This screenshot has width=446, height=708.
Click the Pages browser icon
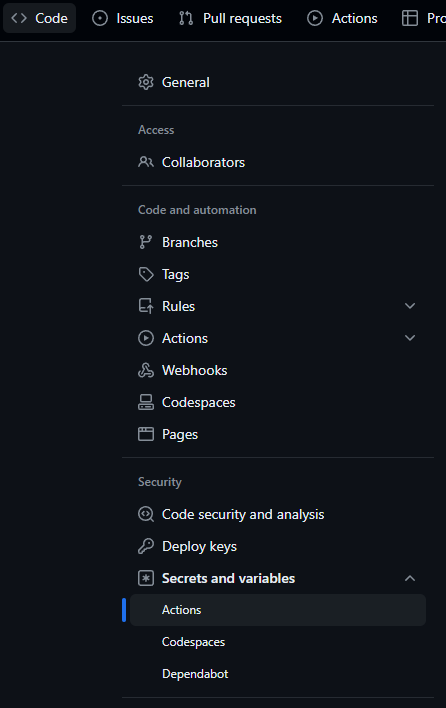pos(146,434)
